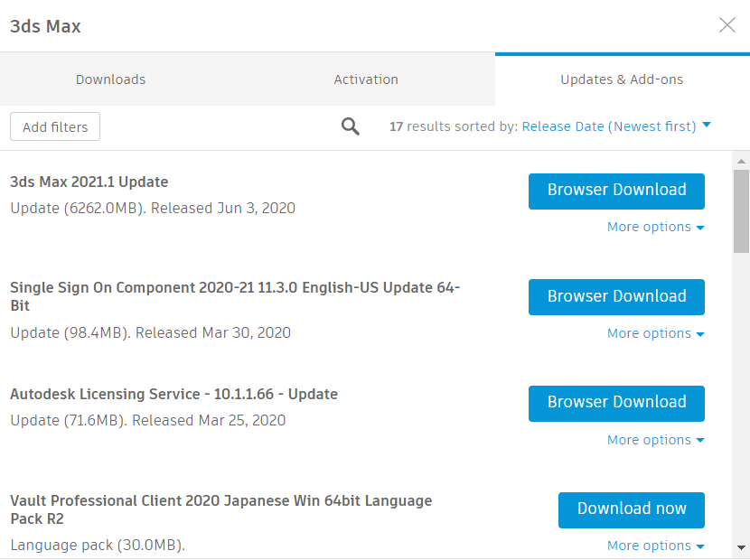750x560 pixels.
Task: Expand More options for Autodesk Licensing Service
Action: tap(655, 440)
